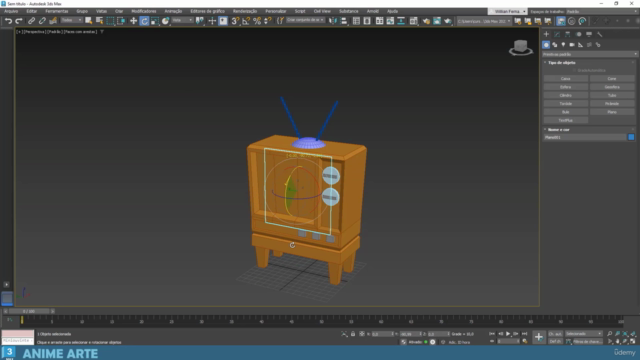Image resolution: width=640 pixels, height=360 pixels.
Task: Select the Geometry category sphere icon
Action: coord(546,45)
